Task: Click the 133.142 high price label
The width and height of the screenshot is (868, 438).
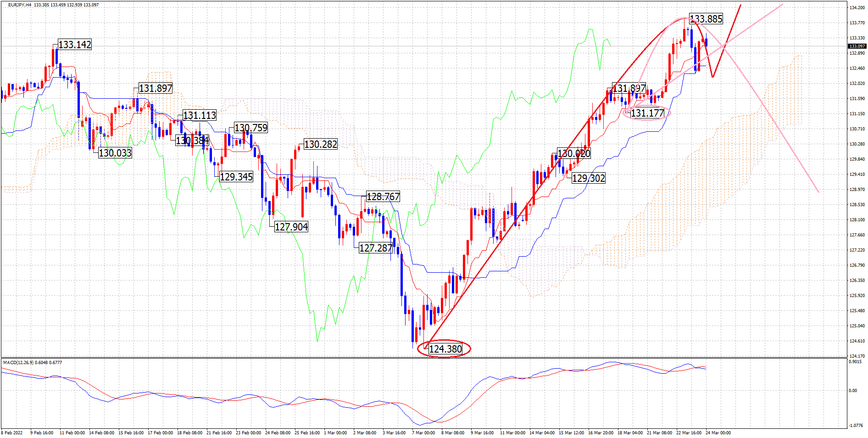Action: pyautogui.click(x=75, y=45)
